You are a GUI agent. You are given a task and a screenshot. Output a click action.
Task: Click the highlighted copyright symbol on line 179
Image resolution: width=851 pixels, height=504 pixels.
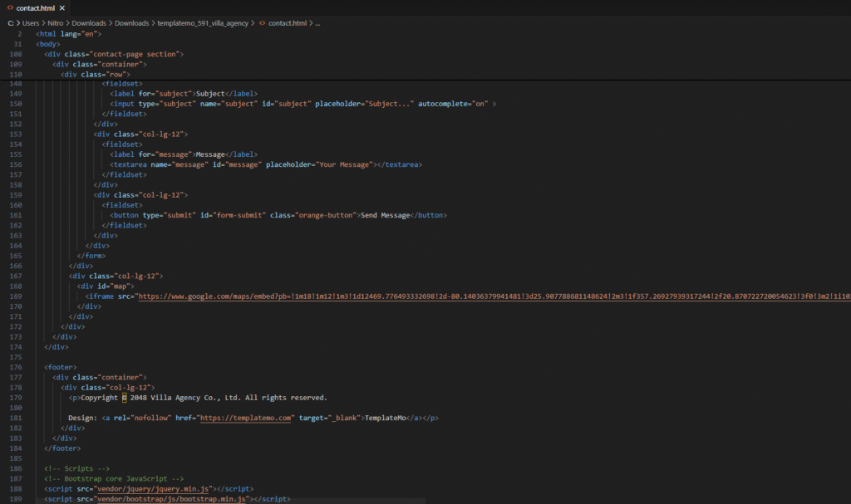point(125,398)
